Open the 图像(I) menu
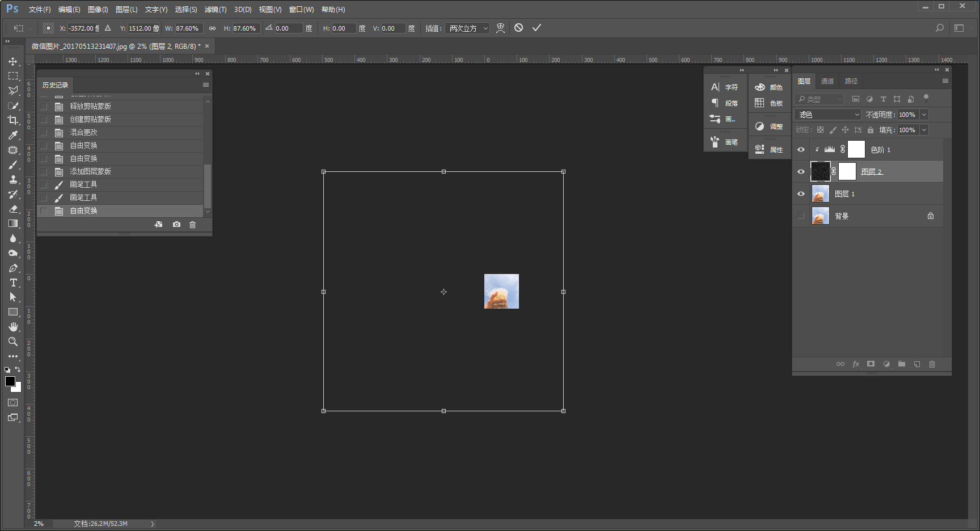 [98, 10]
